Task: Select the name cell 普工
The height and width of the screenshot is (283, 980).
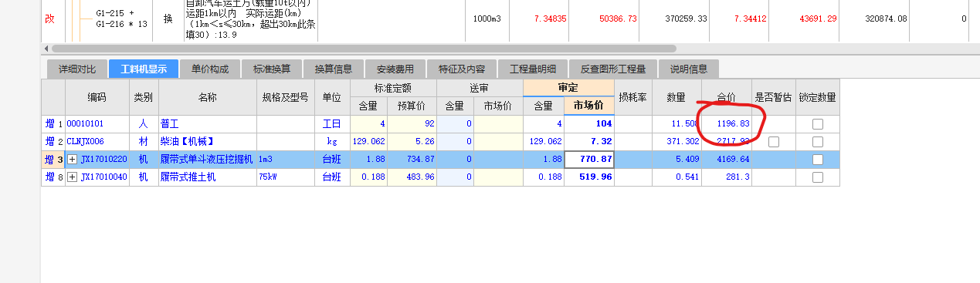Action: 207,123
